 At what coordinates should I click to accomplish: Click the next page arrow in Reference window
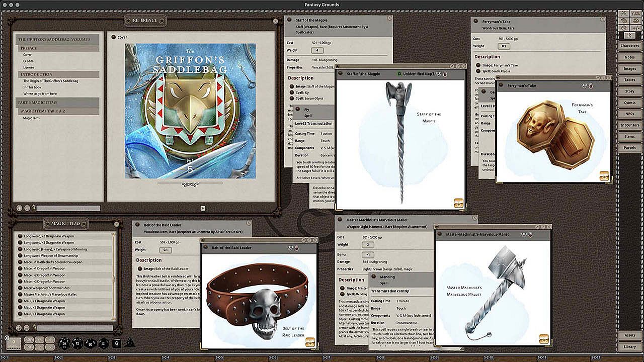pyautogui.click(x=202, y=208)
